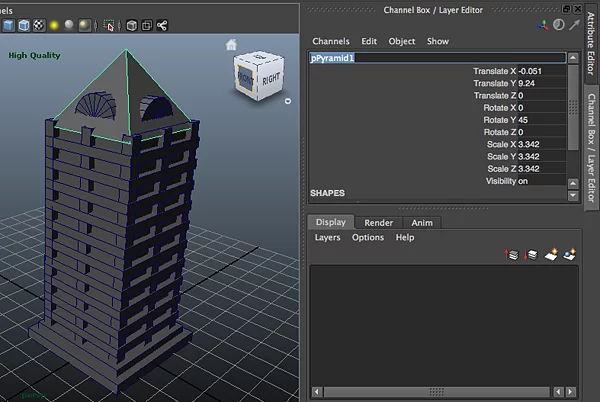
Task: Click the ViewCube home icon
Action: (231, 45)
